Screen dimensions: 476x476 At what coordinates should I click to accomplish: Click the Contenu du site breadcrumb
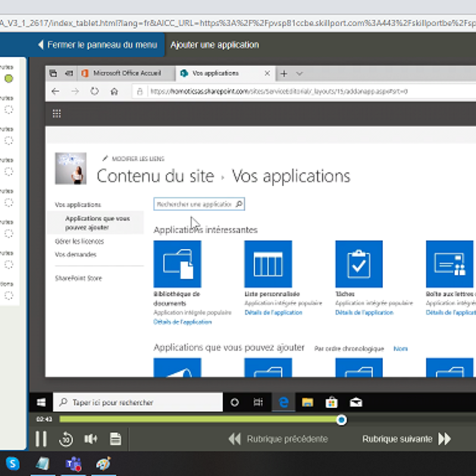pyautogui.click(x=155, y=176)
